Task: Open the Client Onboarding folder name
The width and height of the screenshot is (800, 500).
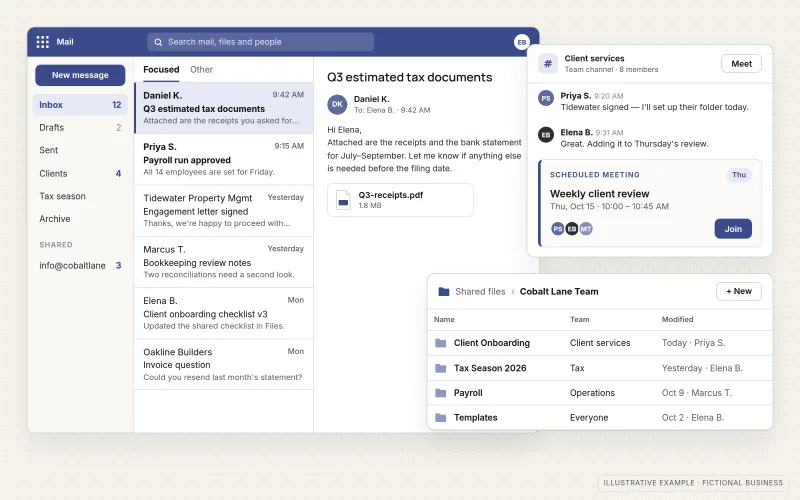Action: (x=492, y=343)
